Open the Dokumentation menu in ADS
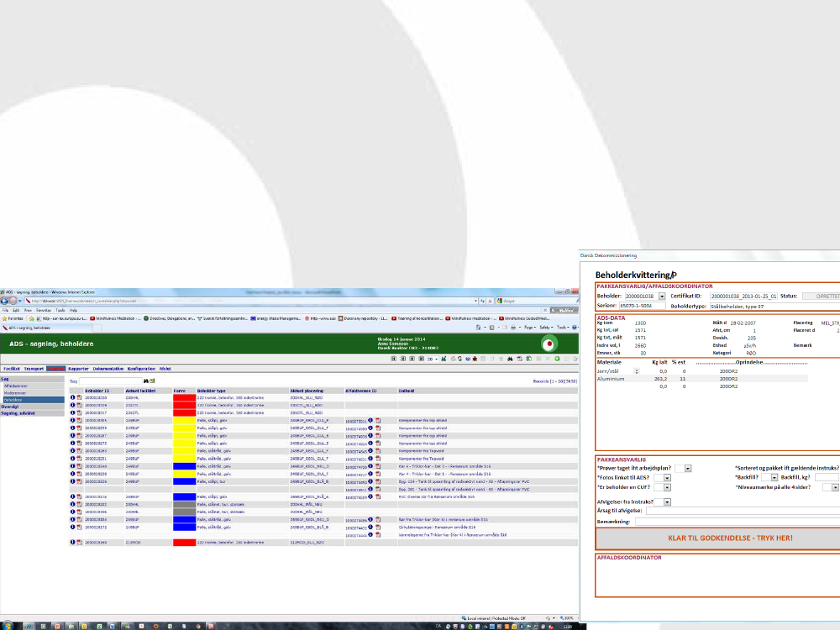840x630 pixels. pyautogui.click(x=108, y=369)
